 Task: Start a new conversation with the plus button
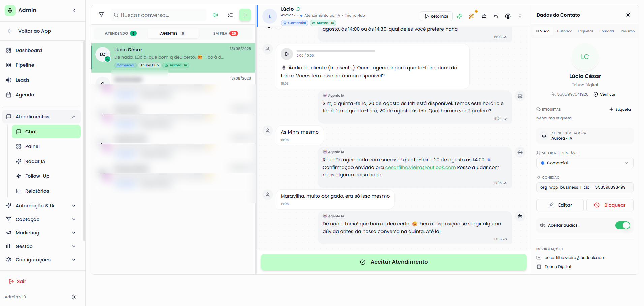pyautogui.click(x=245, y=15)
